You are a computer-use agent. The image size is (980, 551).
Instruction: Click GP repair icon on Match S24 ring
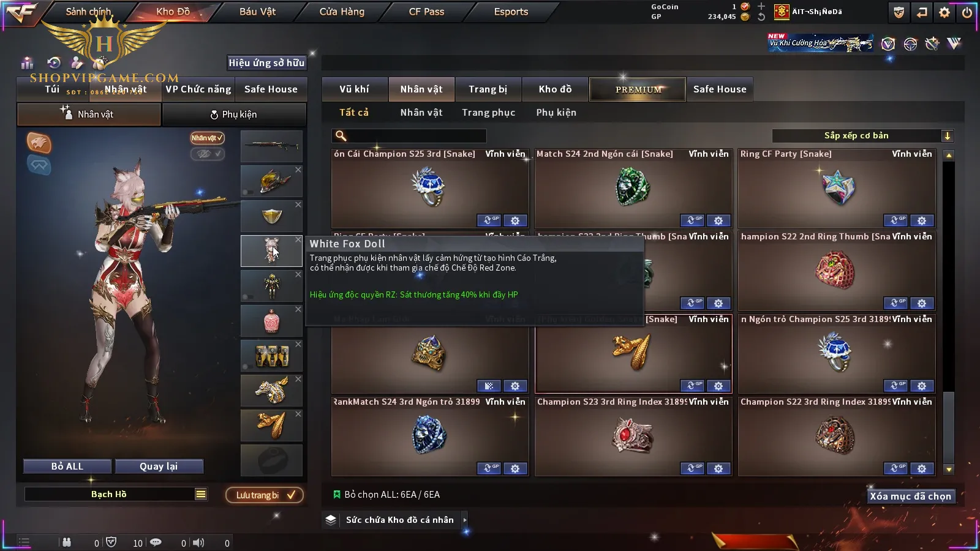point(692,220)
